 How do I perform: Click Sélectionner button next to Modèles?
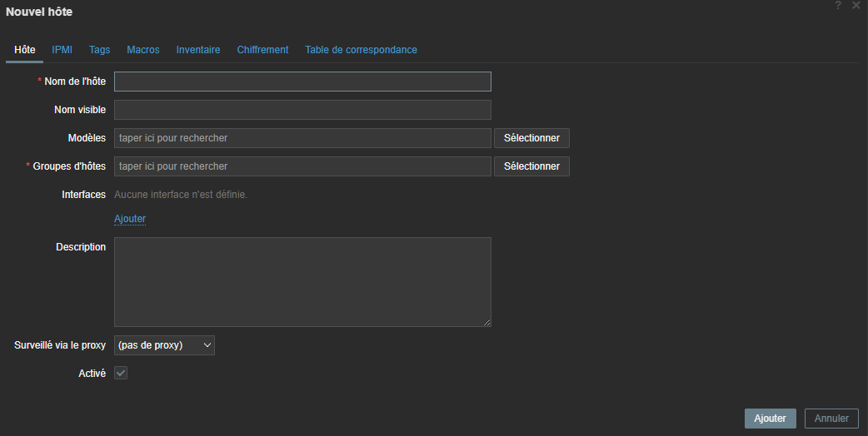tap(531, 138)
